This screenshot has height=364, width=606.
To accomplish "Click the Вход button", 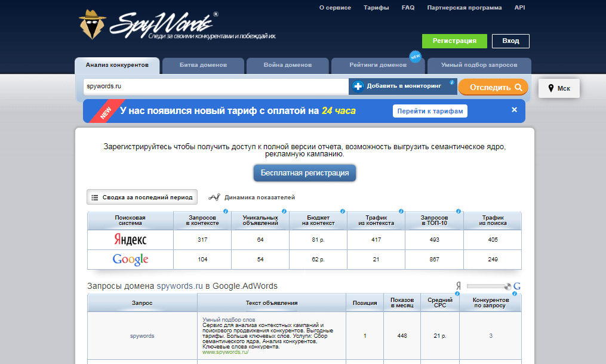I will [510, 41].
